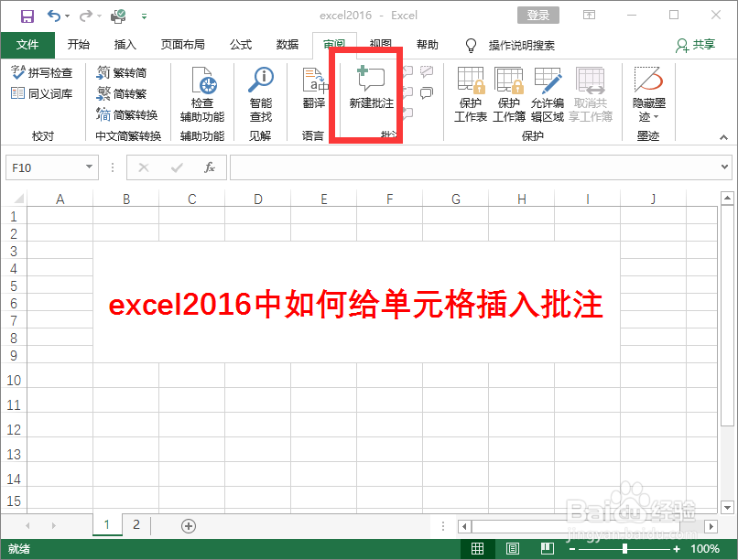
Task: Switch to Page Layout view in status bar
Action: click(x=512, y=548)
